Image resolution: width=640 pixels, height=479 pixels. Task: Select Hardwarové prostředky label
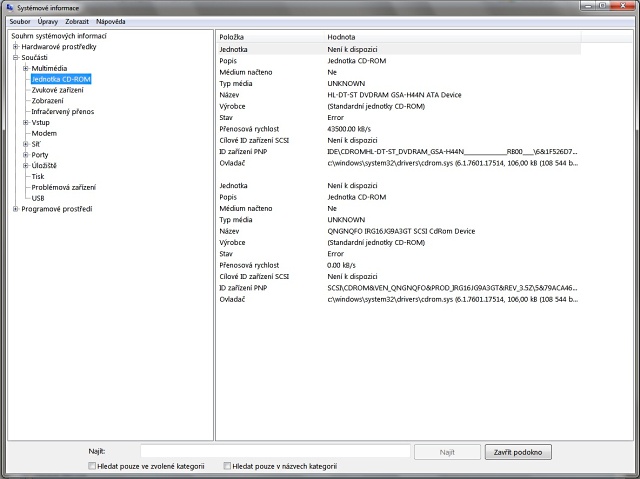(x=59, y=47)
